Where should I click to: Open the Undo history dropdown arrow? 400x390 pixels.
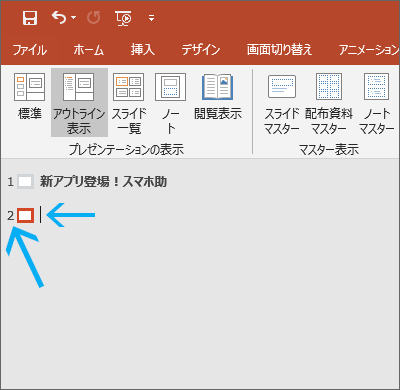click(x=73, y=18)
